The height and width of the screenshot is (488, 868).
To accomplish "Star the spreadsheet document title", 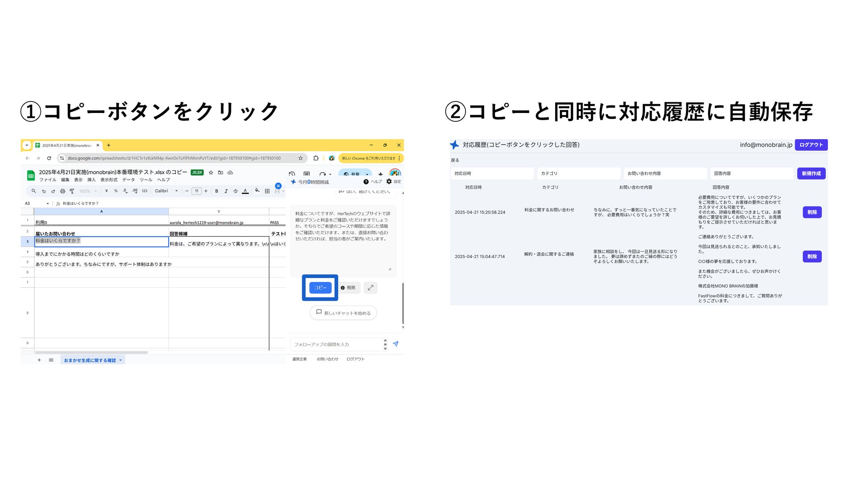I will tap(211, 173).
